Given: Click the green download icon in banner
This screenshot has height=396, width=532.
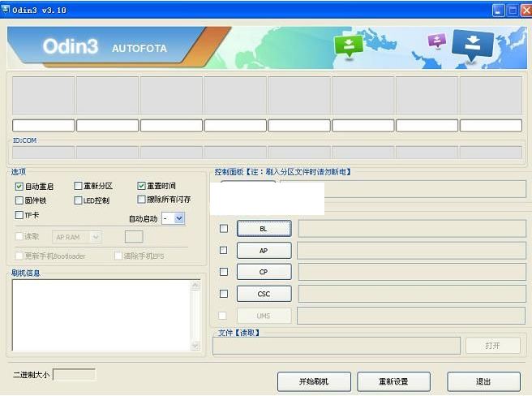Looking at the screenshot, I should pos(349,46).
